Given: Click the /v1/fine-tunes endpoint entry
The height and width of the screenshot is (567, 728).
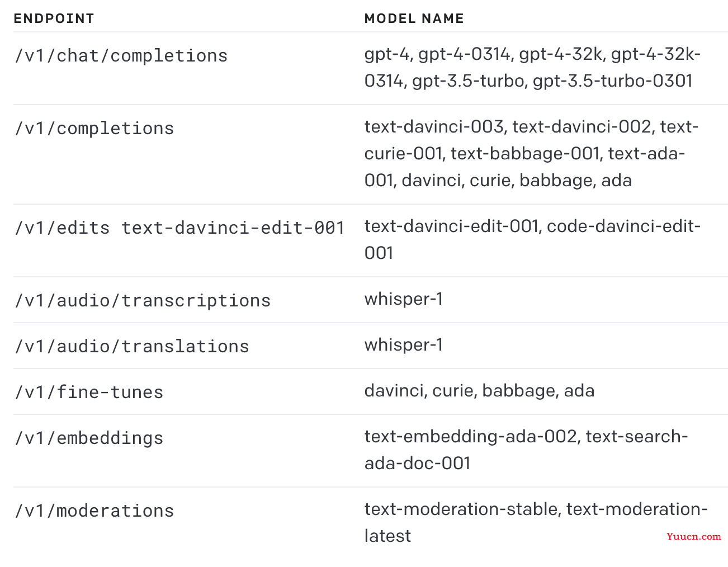Looking at the screenshot, I should (89, 393).
